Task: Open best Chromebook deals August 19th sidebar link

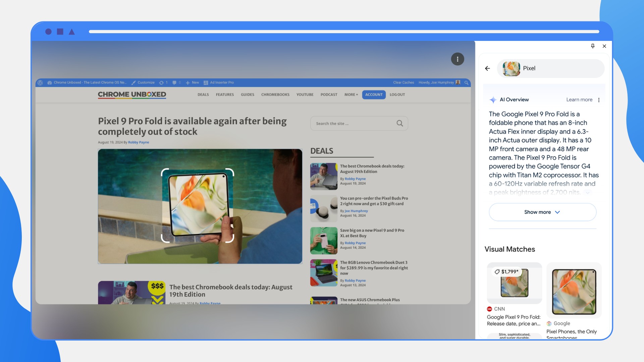Action: pos(372,169)
